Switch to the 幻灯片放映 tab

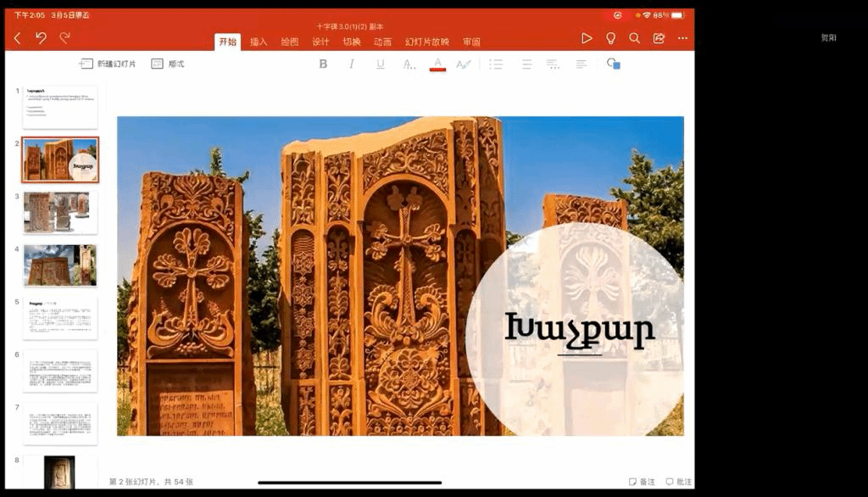point(427,42)
